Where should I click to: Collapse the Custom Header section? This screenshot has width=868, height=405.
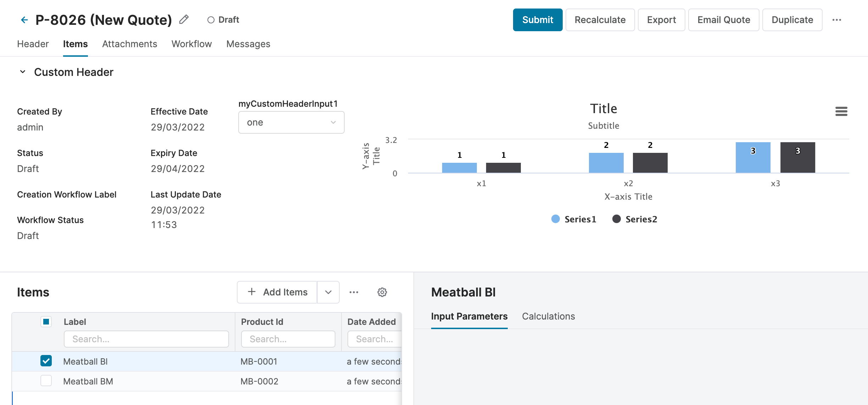click(23, 72)
